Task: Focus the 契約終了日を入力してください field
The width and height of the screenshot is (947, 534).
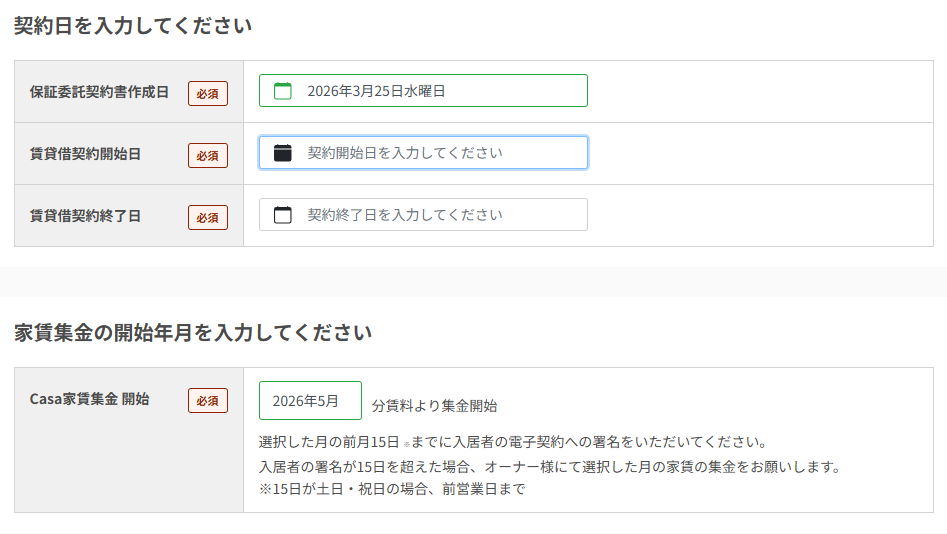Action: click(440, 215)
